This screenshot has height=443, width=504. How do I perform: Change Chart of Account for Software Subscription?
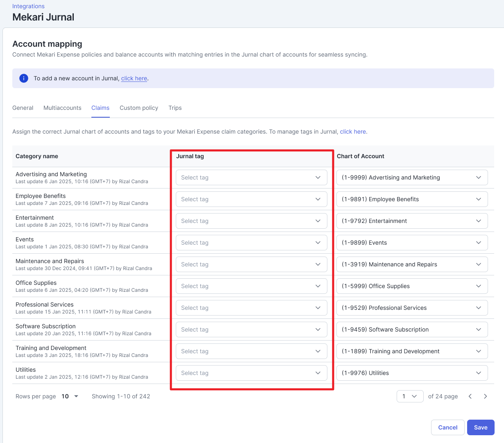click(412, 329)
